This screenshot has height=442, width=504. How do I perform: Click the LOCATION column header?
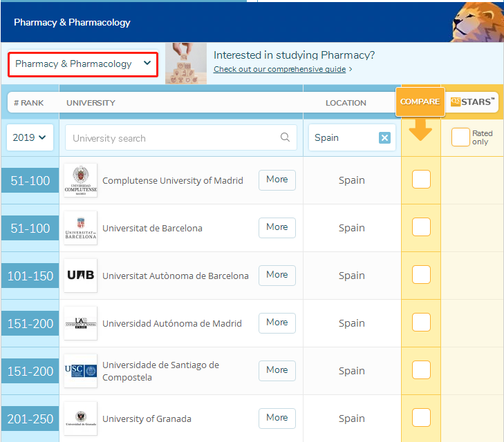346,103
